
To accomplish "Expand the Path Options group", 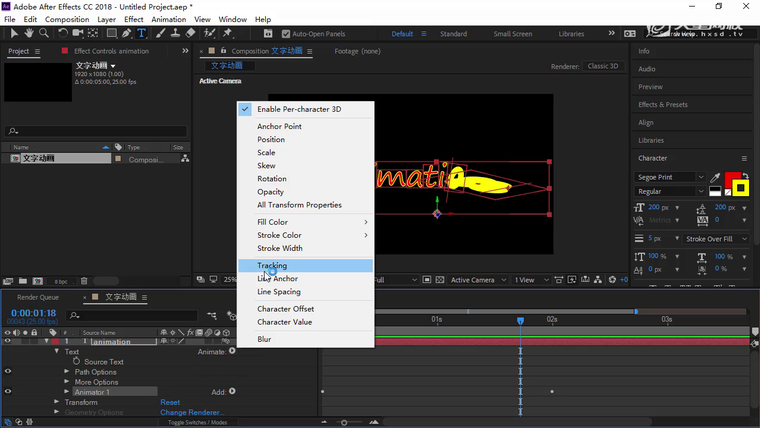I will pyautogui.click(x=67, y=372).
